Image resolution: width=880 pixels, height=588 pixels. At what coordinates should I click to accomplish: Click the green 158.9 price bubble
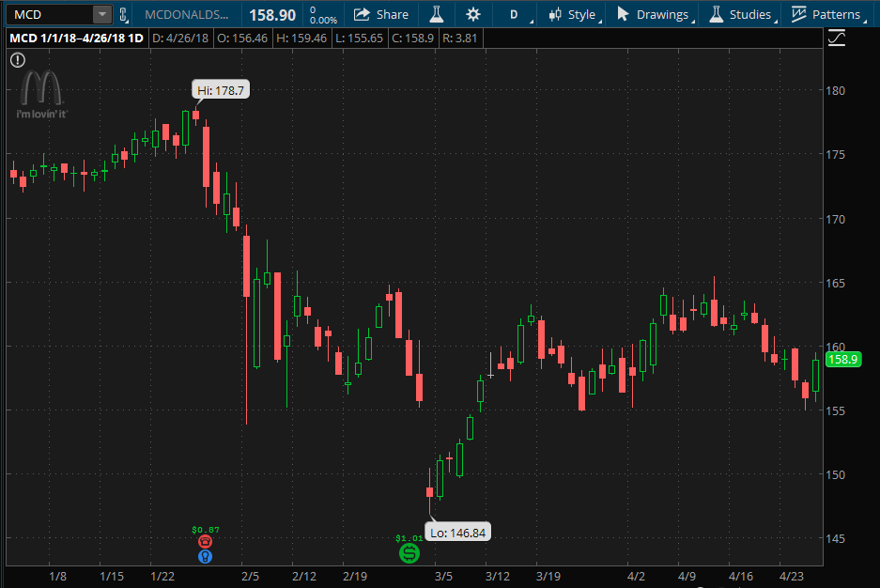842,360
